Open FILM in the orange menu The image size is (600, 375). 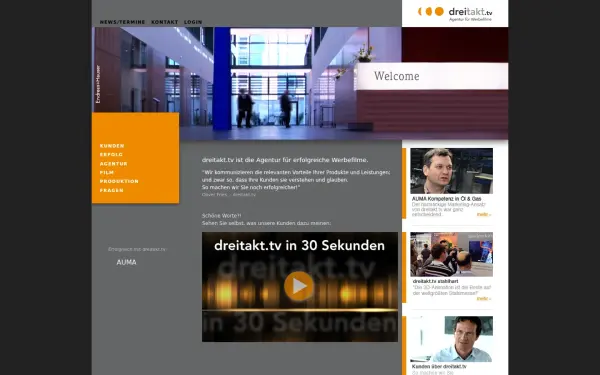click(107, 173)
